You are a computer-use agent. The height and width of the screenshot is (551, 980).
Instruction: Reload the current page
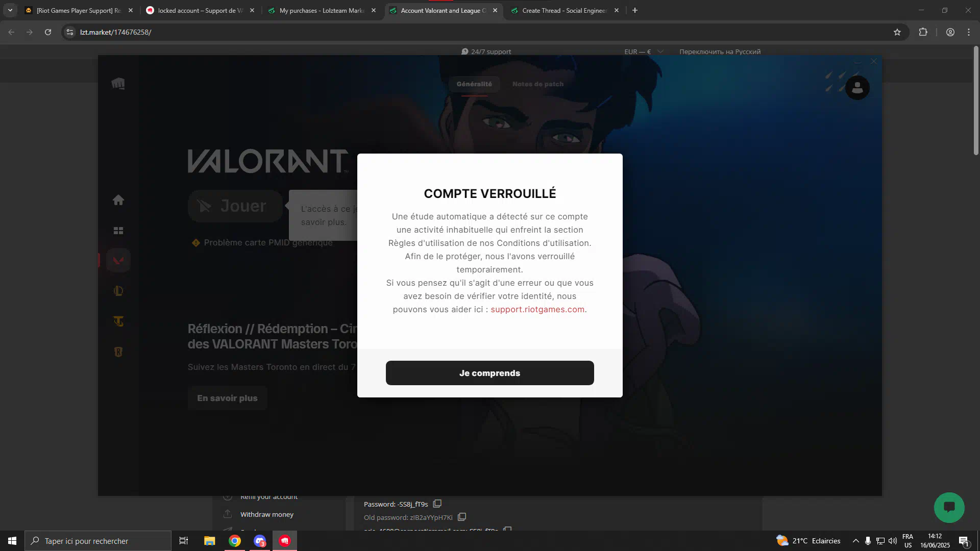click(48, 32)
